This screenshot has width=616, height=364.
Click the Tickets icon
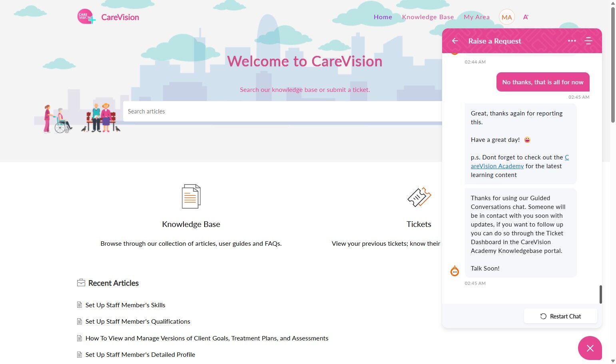[419, 197]
